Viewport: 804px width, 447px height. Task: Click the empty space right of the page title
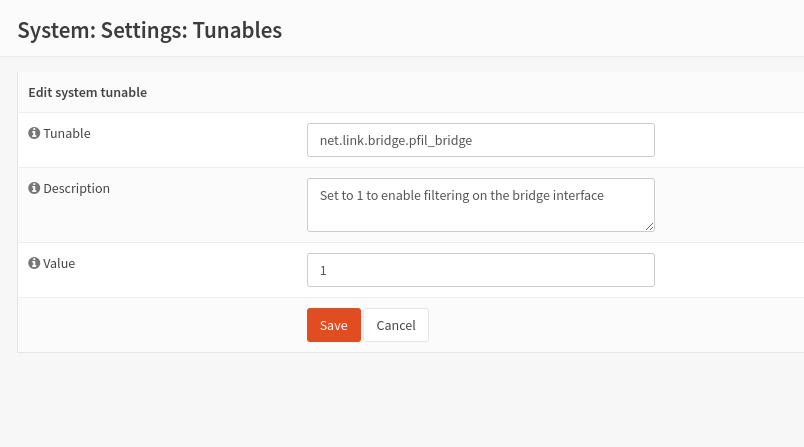pyautogui.click(x=550, y=30)
